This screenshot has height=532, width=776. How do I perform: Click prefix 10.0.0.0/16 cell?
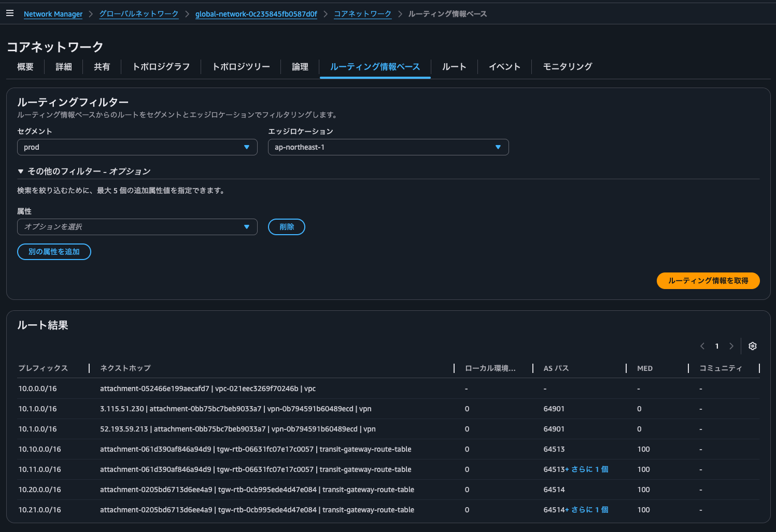pos(38,389)
